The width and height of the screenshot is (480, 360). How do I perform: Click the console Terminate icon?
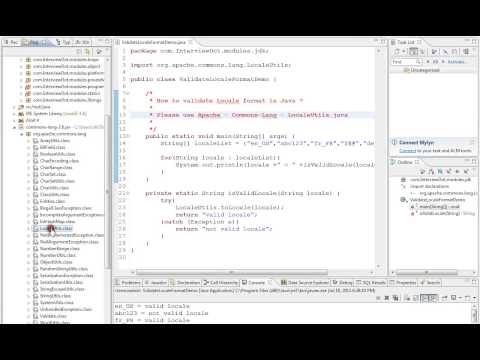click(379, 298)
